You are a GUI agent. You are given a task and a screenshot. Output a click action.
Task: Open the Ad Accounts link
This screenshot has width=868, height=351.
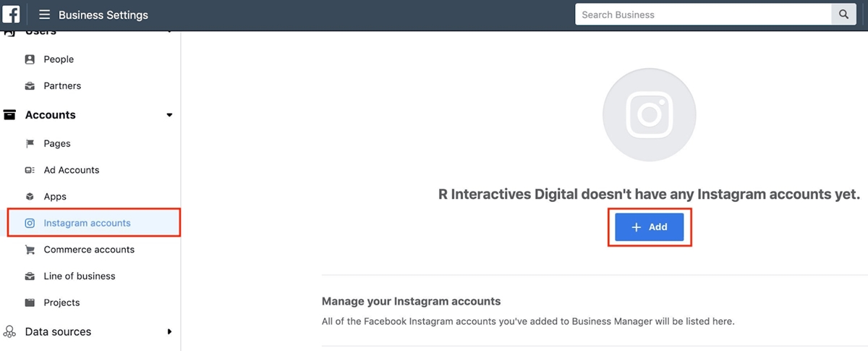point(72,170)
